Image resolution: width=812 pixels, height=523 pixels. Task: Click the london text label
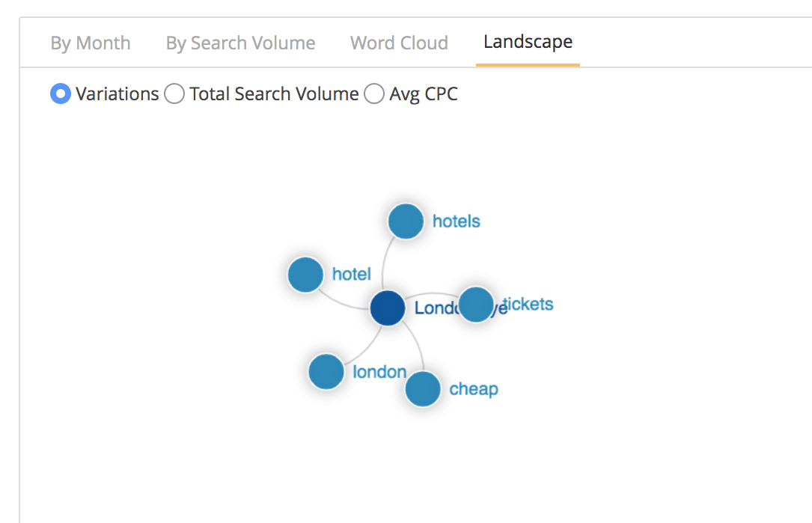(379, 372)
